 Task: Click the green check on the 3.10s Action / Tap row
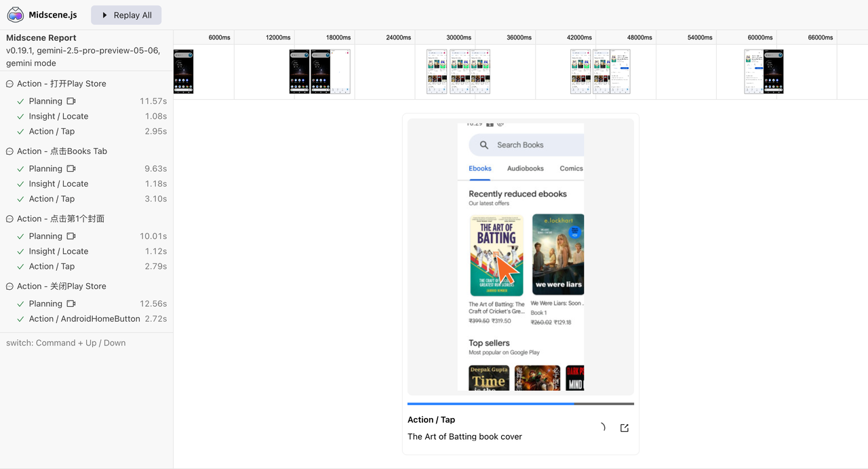click(21, 199)
